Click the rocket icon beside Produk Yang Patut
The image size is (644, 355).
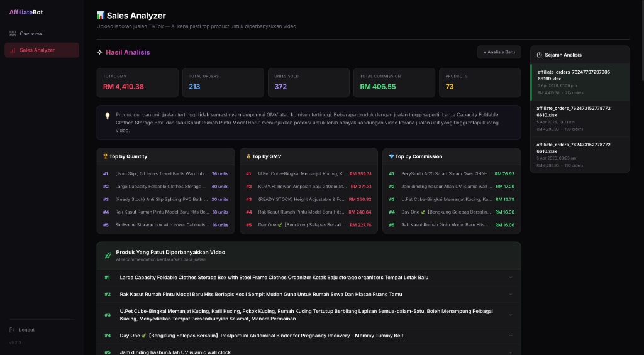pos(108,255)
